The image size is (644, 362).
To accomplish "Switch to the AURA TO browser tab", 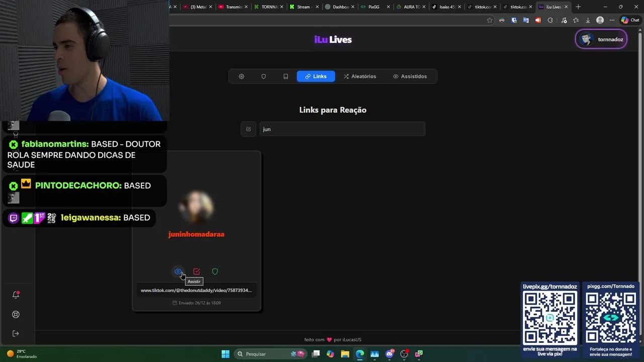I will (411, 7).
